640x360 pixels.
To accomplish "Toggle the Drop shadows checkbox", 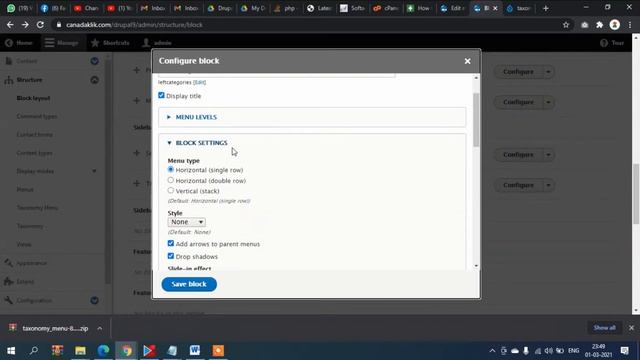I will coord(171,256).
